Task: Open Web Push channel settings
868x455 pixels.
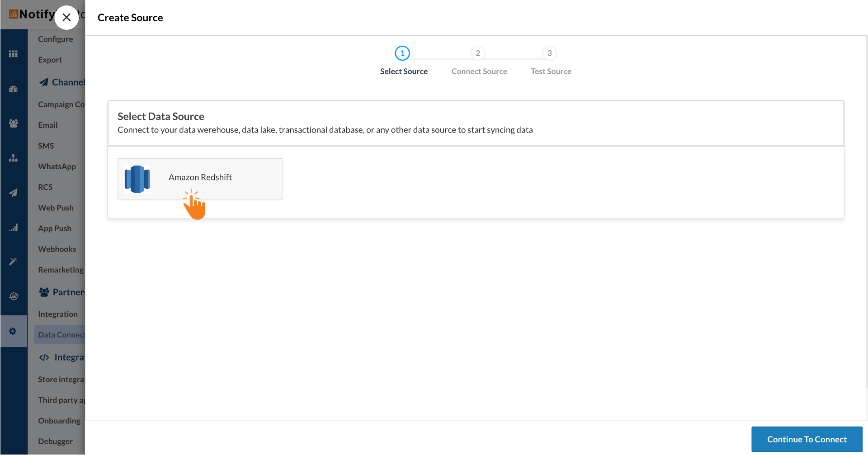Action: coord(56,208)
